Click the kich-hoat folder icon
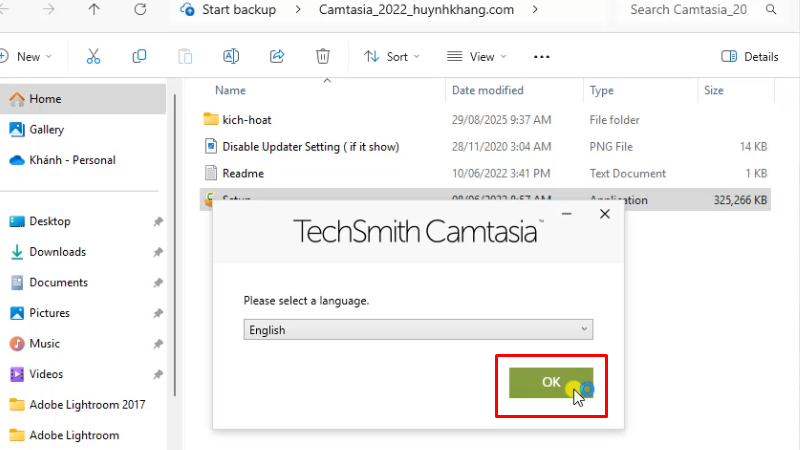 coord(211,119)
